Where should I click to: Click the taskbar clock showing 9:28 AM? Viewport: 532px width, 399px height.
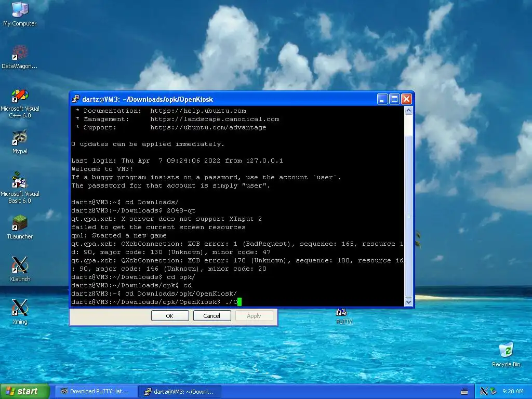pyautogui.click(x=513, y=392)
